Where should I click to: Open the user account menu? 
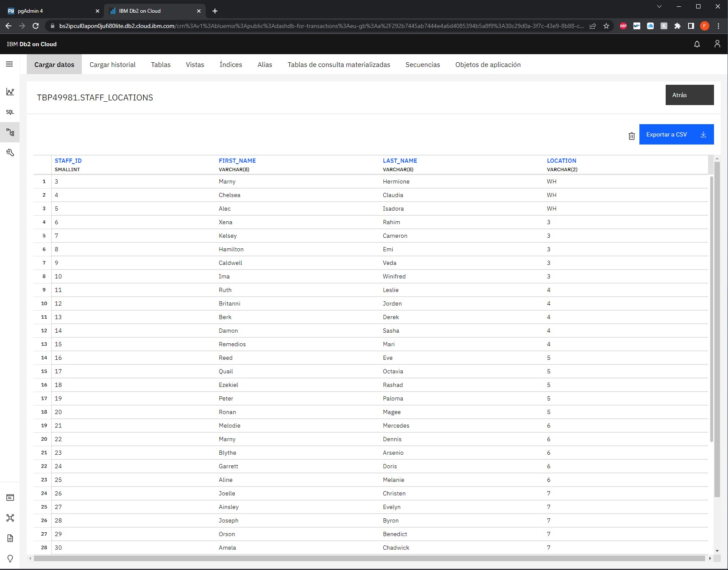pyautogui.click(x=717, y=44)
